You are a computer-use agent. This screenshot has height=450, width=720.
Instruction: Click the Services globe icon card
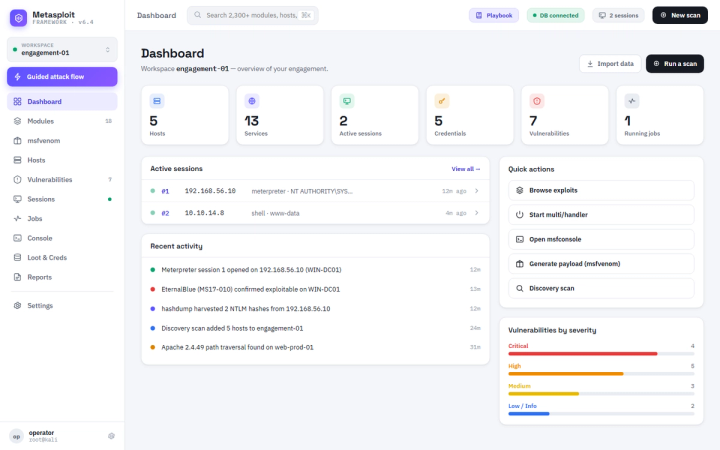click(x=252, y=101)
